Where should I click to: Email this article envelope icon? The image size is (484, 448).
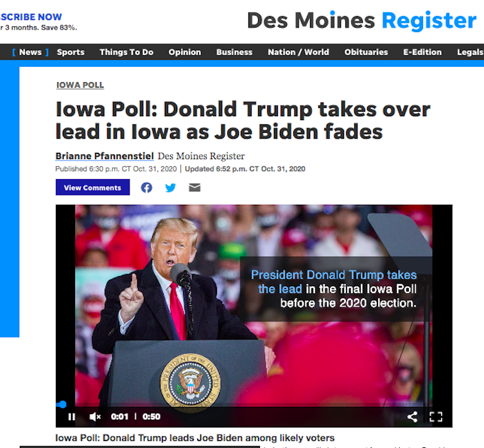click(x=194, y=187)
